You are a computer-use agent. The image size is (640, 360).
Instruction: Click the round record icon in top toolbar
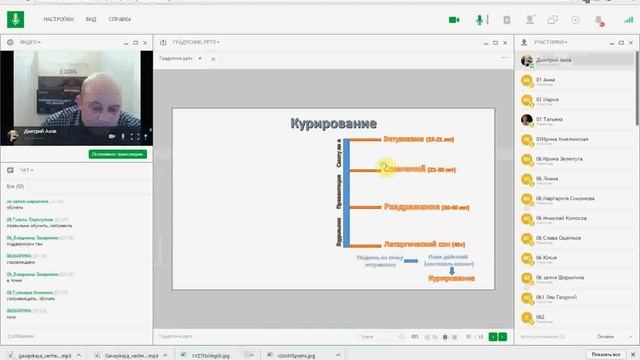coord(576,20)
